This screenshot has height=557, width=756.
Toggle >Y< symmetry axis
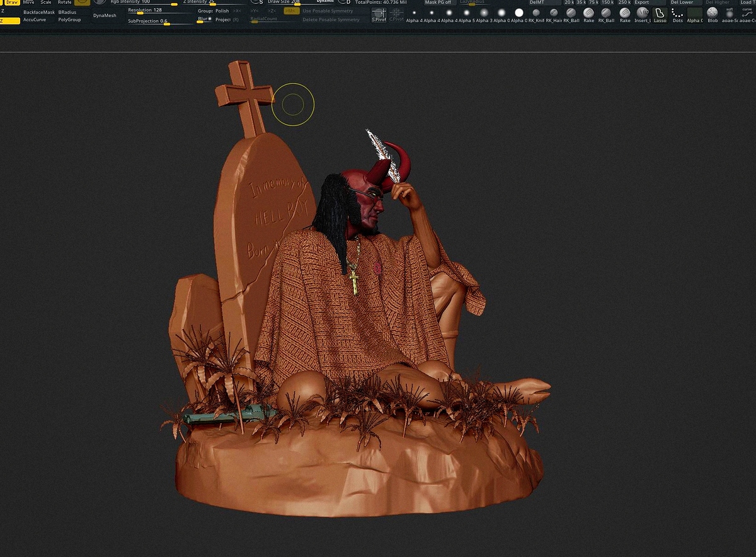tap(255, 11)
